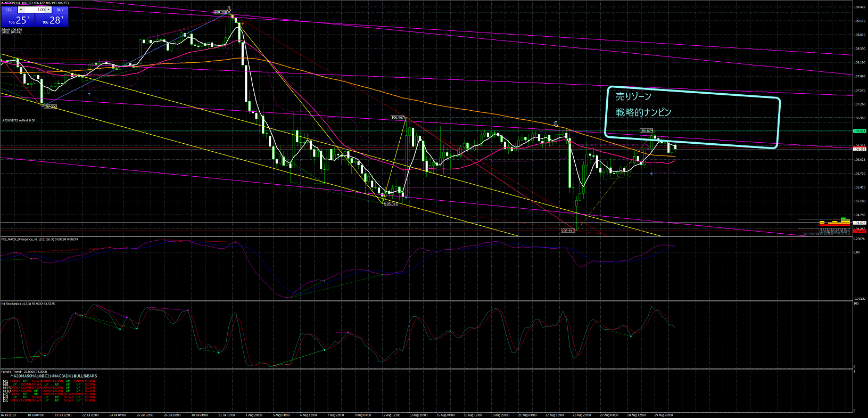The width and height of the screenshot is (868, 418).
Task: Click the blue up-arrow signal near 19 Jul
Action: pos(89,94)
